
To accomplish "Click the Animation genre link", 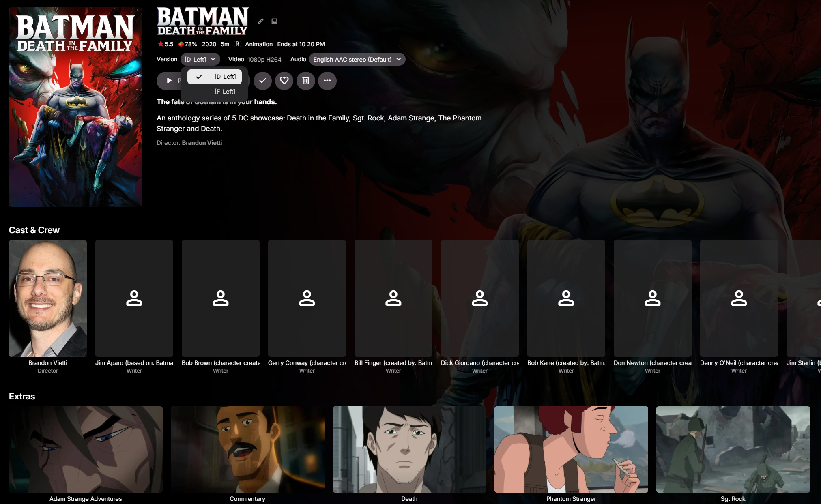I will click(x=259, y=44).
